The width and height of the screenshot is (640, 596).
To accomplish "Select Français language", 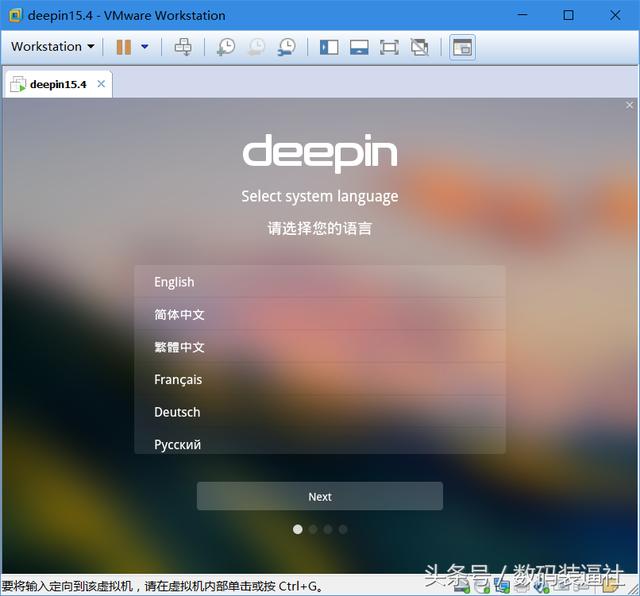I will pos(320,380).
